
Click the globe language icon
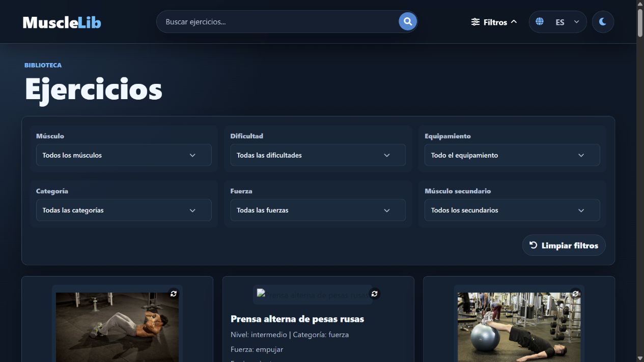[x=540, y=22]
